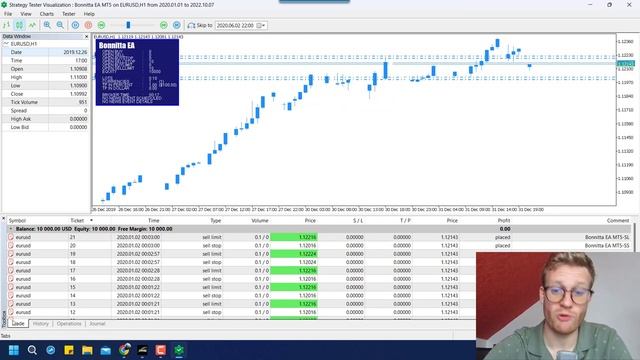
Task: Click price 1.12024 of ticket 18
Action: (307, 262)
